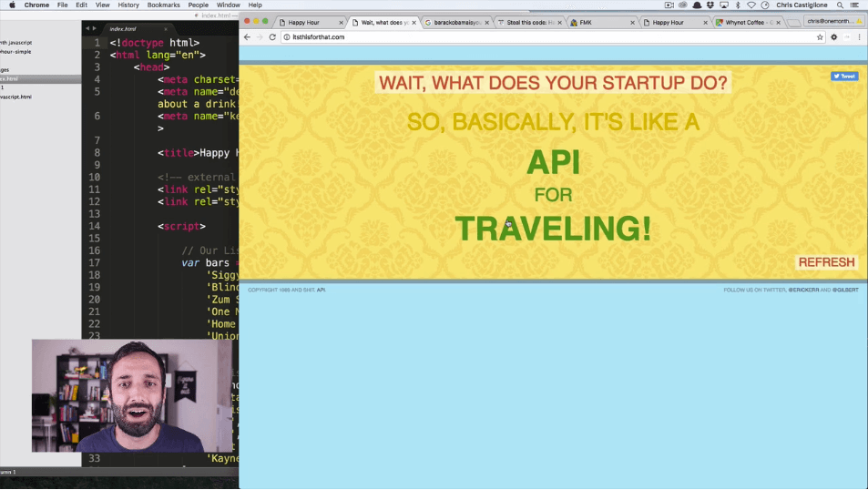Open the Help menu
This screenshot has height=490, width=868.
(255, 5)
